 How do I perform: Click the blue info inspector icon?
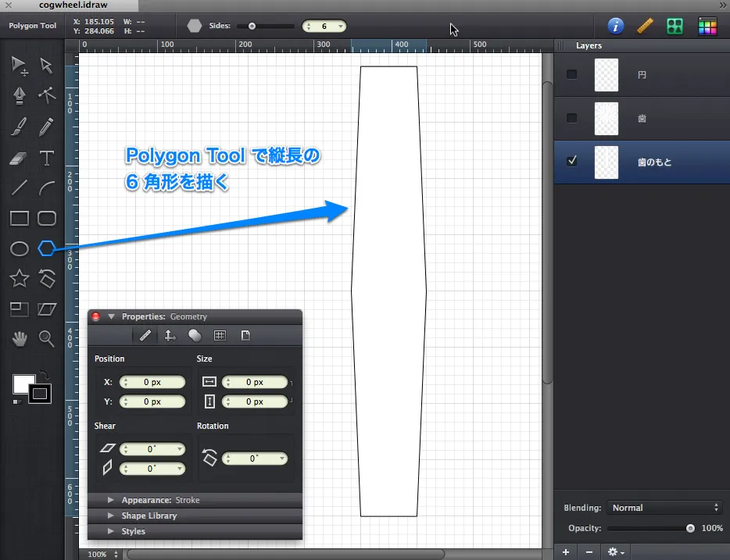click(x=616, y=26)
